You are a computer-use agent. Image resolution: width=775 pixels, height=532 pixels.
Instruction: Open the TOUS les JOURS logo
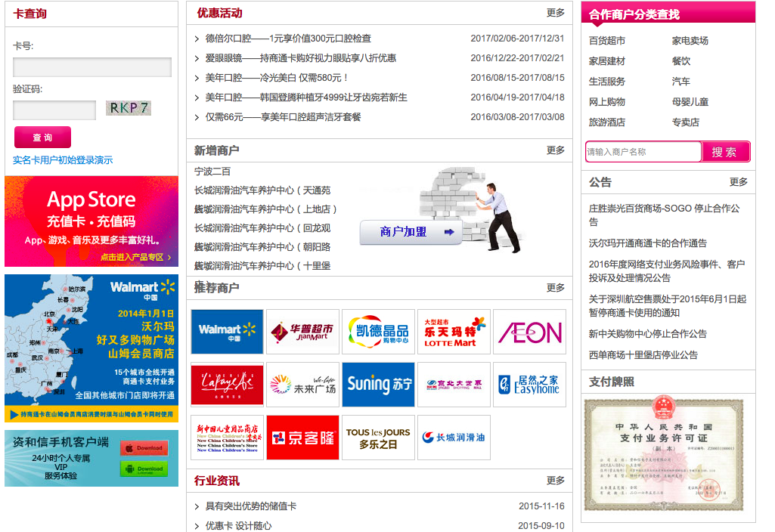point(378,438)
